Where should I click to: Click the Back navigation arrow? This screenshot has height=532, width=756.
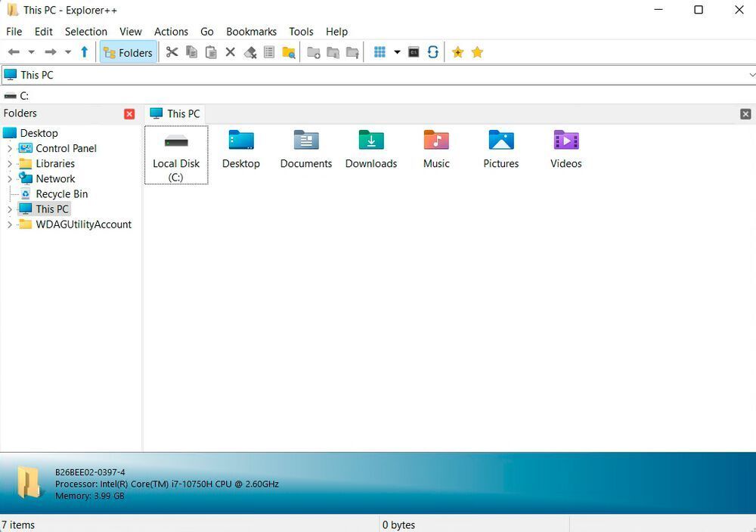coord(14,52)
